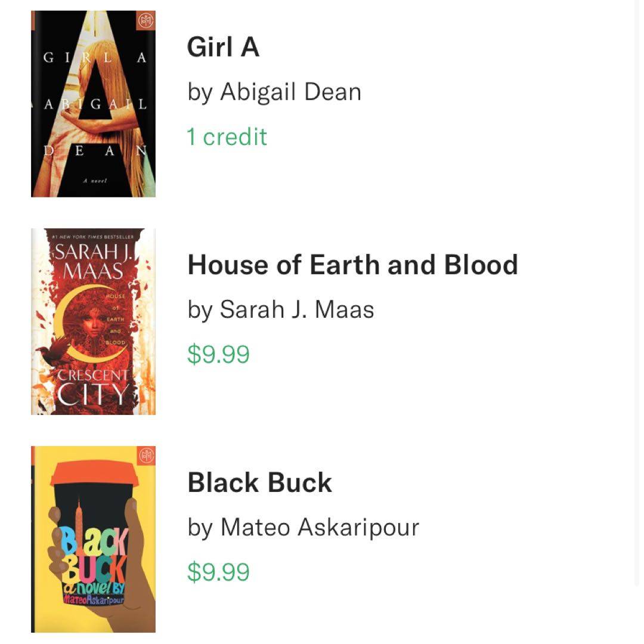Image resolution: width=644 pixels, height=644 pixels.
Task: Click the book club badge on Black Buck cover
Action: pyautogui.click(x=145, y=456)
